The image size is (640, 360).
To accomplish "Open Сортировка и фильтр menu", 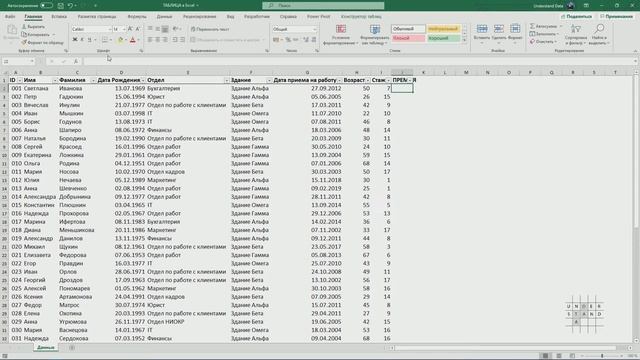I will 576,35.
